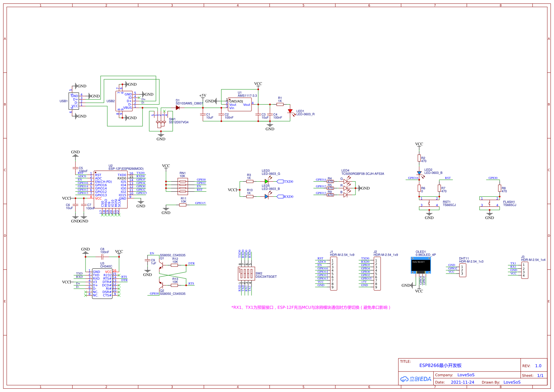Viewport: 554px width, 392px height.
Task: Click the DHT11 1x3 header symbol
Action: coord(463,270)
